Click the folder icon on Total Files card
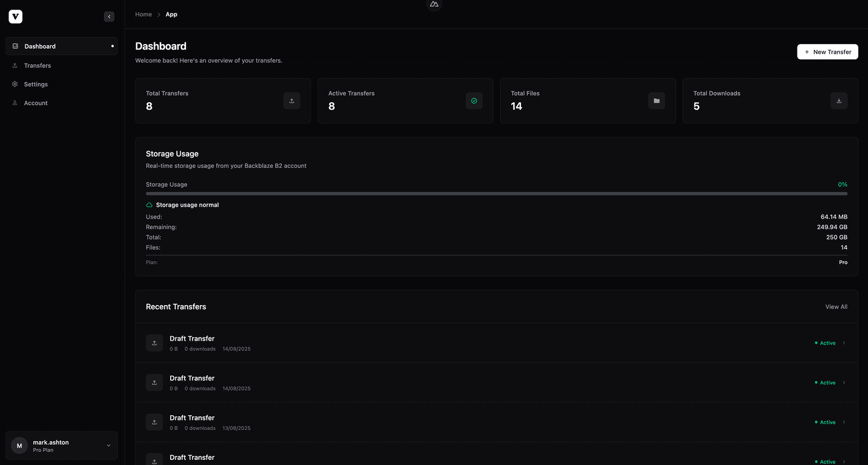The height and width of the screenshot is (465, 868). (x=656, y=101)
